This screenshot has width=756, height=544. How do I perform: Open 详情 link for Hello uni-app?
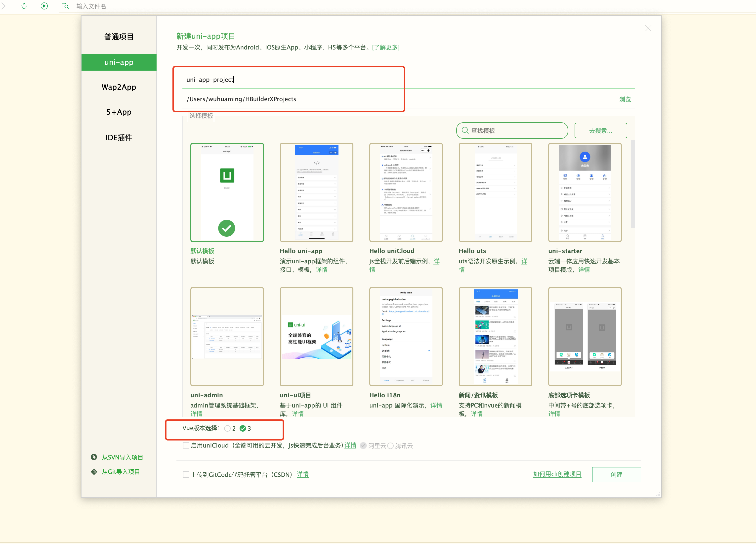coord(321,270)
